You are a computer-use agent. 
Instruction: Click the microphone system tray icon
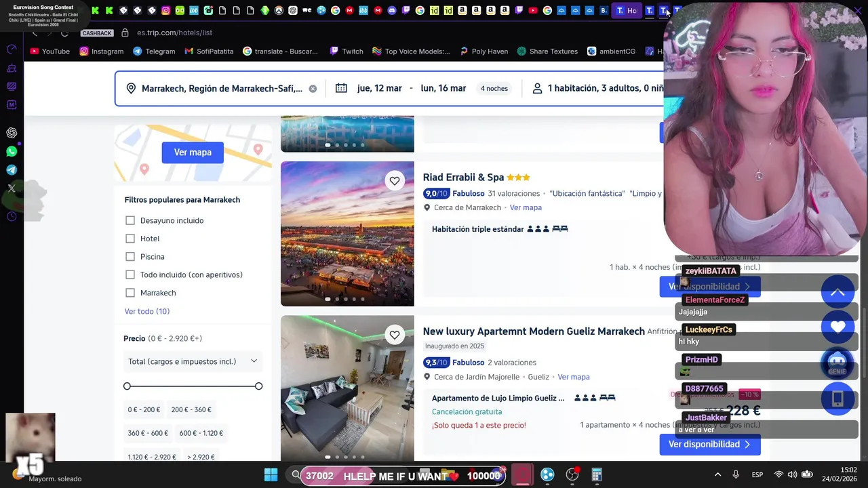point(736,474)
